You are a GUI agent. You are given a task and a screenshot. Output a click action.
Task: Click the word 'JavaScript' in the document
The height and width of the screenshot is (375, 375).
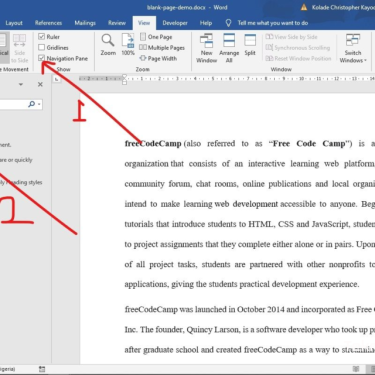click(330, 224)
